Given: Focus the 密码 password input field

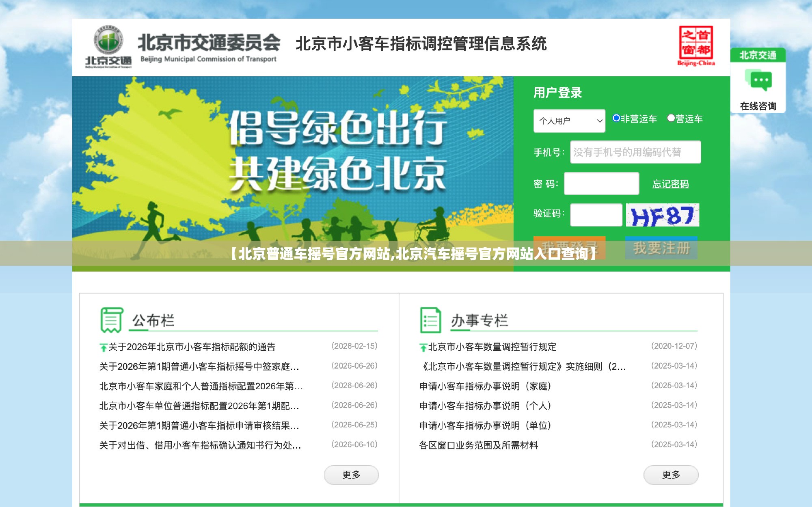Looking at the screenshot, I should click(x=602, y=183).
